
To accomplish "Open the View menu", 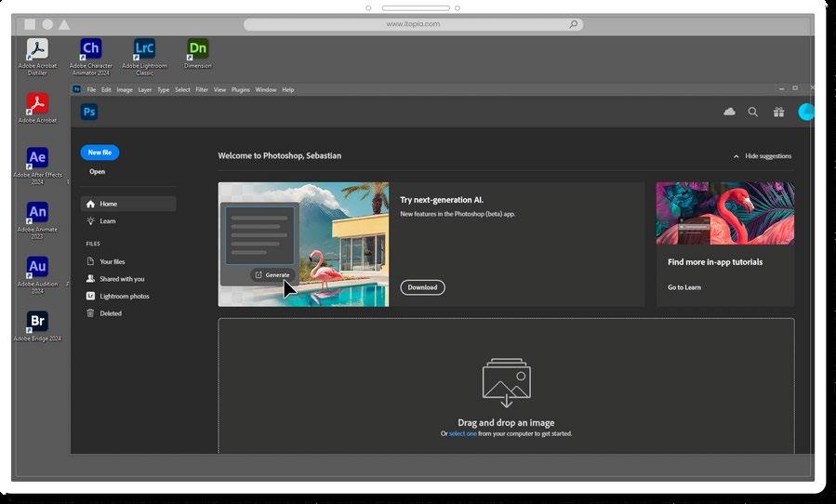I will (x=219, y=89).
